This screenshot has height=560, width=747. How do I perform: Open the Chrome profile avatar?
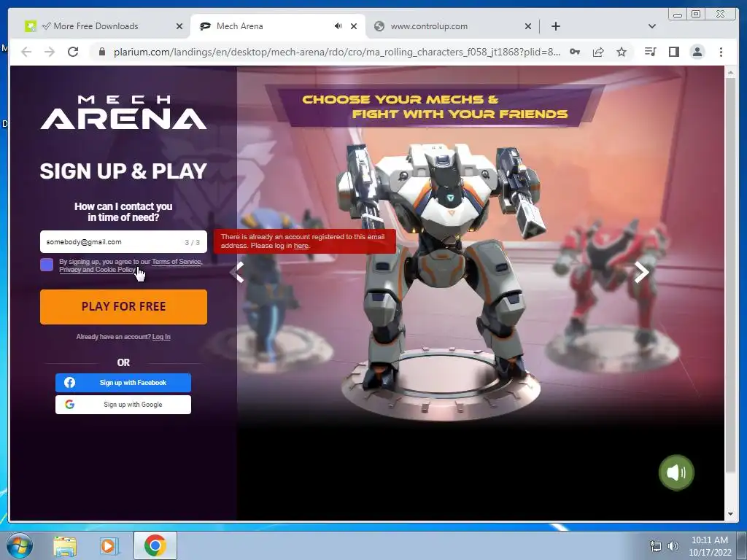coord(697,52)
